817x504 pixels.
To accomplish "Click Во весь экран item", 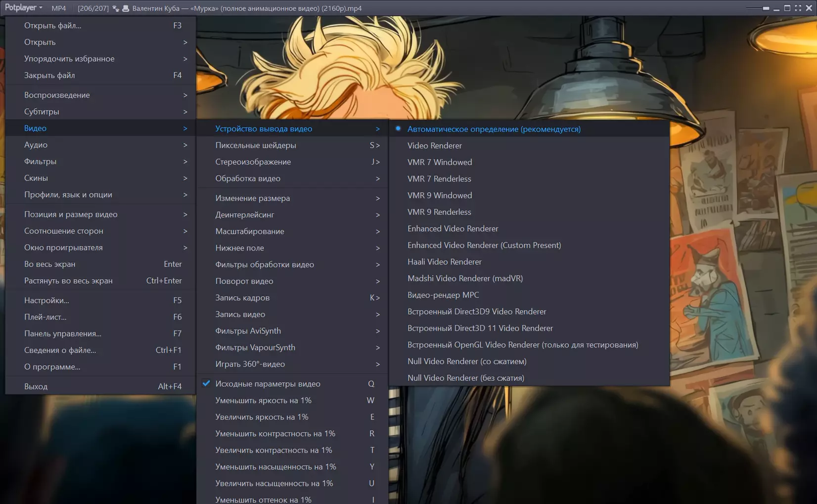I will tap(100, 264).
